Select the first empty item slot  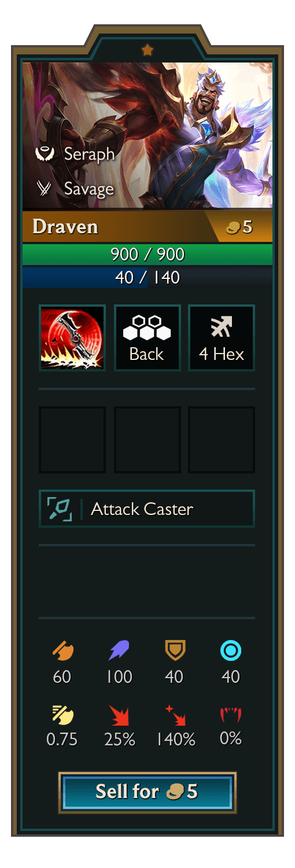pos(72,440)
